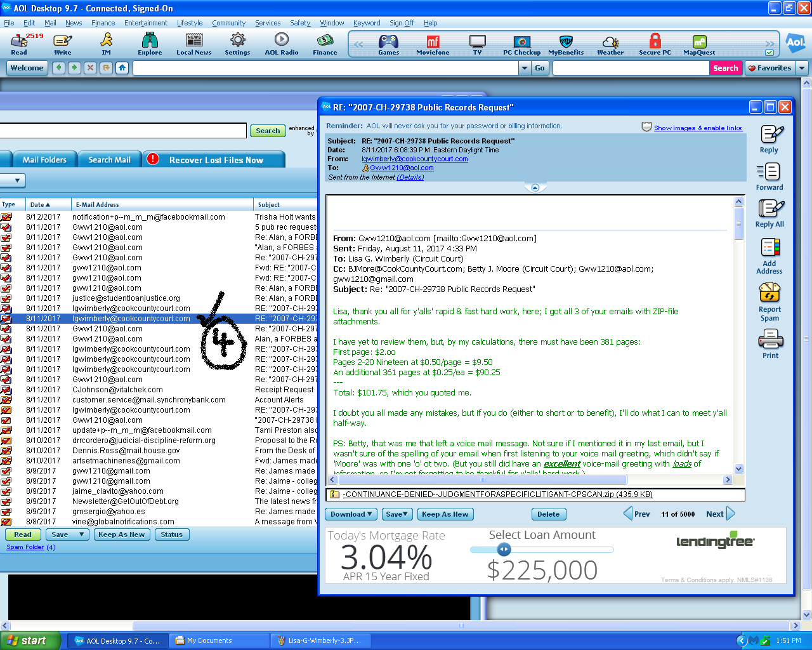The height and width of the screenshot is (650, 812).
Task: Open the Write email composer
Action: click(x=62, y=43)
